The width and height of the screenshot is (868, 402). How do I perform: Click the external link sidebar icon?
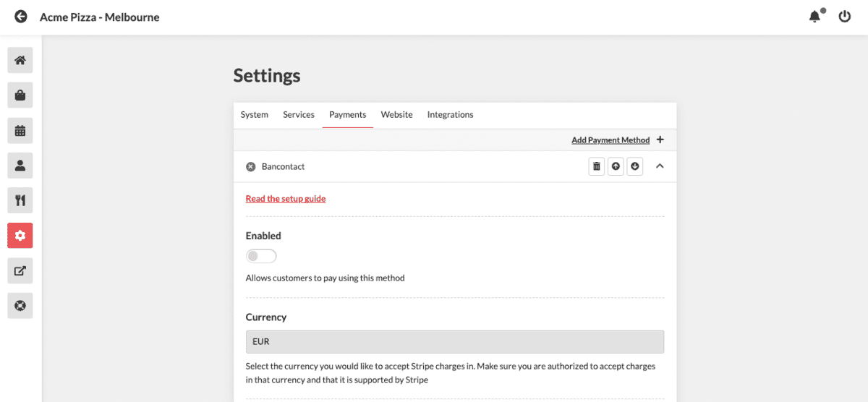pos(20,271)
